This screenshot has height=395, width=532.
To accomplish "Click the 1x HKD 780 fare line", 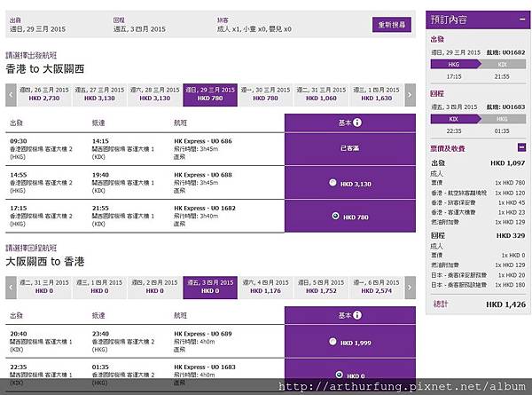I will click(510, 183).
